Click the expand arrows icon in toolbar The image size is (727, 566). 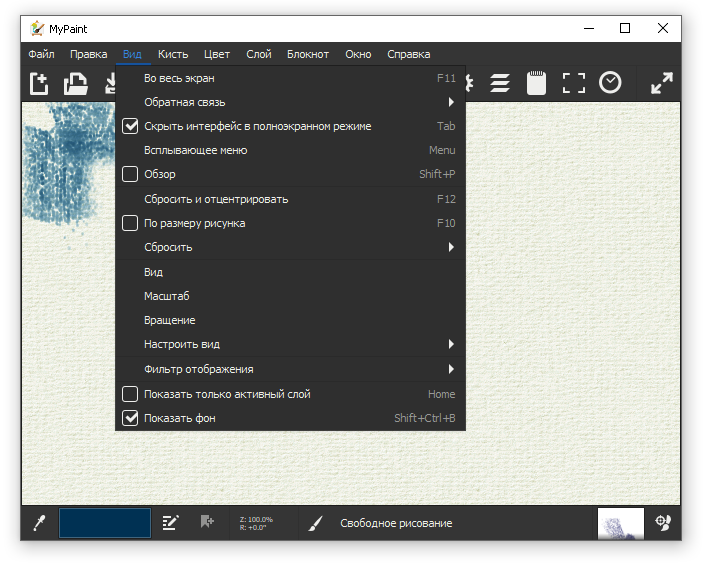[x=662, y=83]
